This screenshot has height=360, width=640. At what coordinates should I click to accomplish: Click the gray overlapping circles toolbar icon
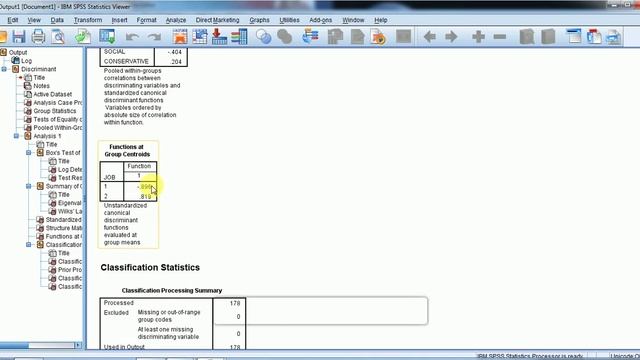[x=284, y=37]
